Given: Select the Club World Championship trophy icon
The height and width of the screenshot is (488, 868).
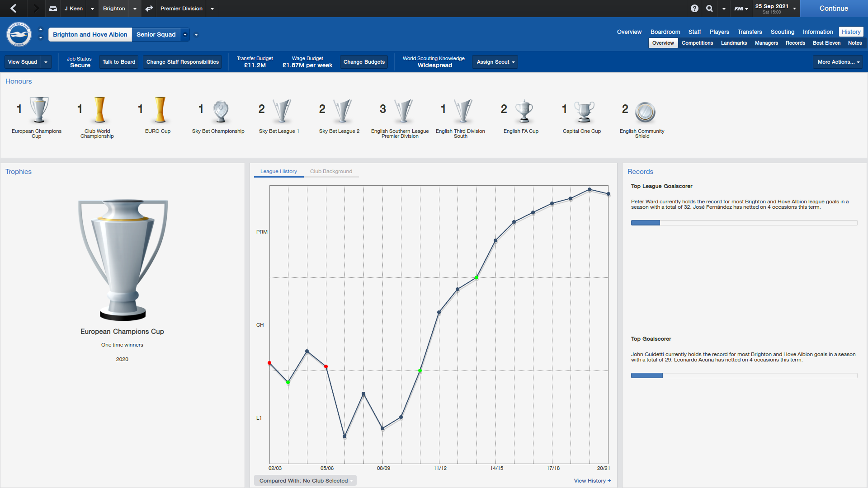Looking at the screenshot, I should pos(99,110).
